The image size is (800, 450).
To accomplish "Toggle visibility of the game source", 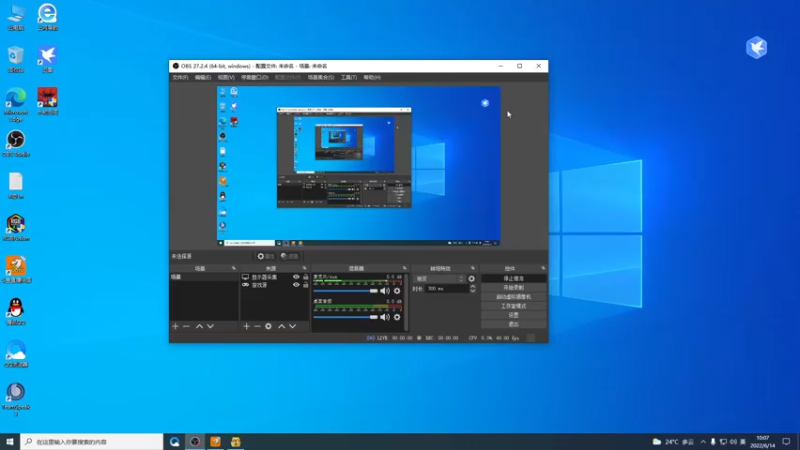I will (296, 285).
